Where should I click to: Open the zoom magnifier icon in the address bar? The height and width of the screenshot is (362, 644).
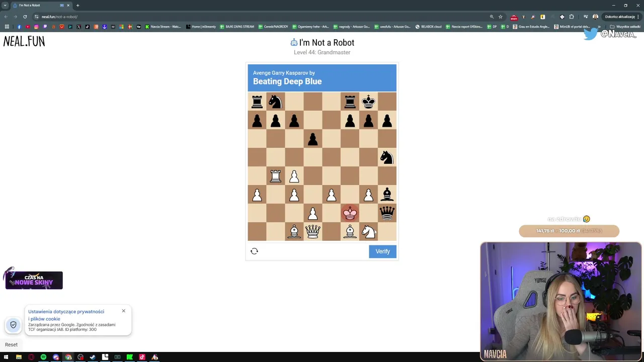[492, 17]
